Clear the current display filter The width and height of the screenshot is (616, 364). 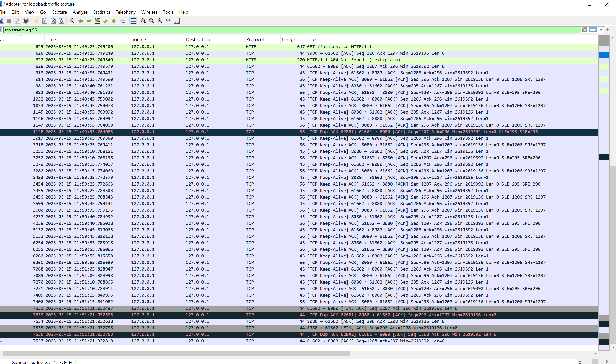click(585, 30)
